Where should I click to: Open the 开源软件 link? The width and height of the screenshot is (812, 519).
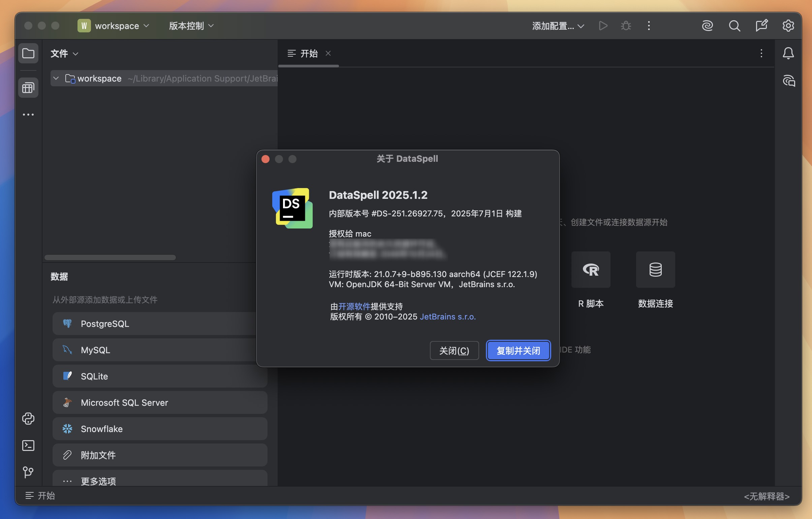354,306
